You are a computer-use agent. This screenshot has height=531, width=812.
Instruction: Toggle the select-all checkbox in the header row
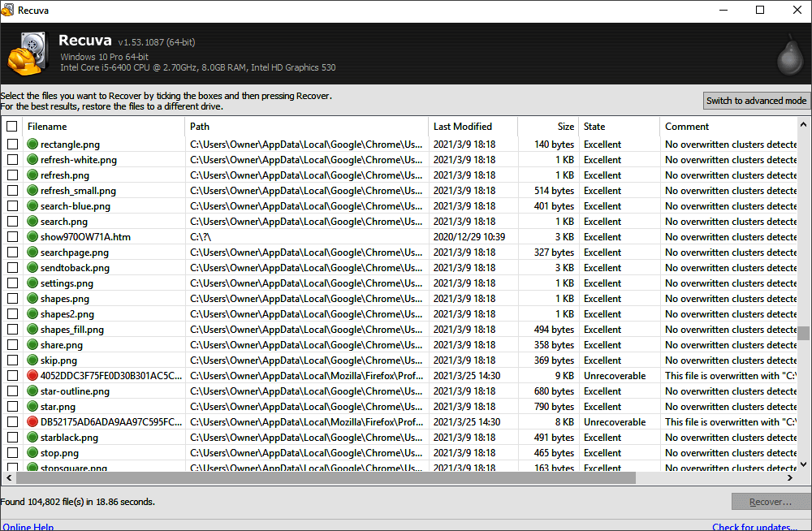coord(11,127)
